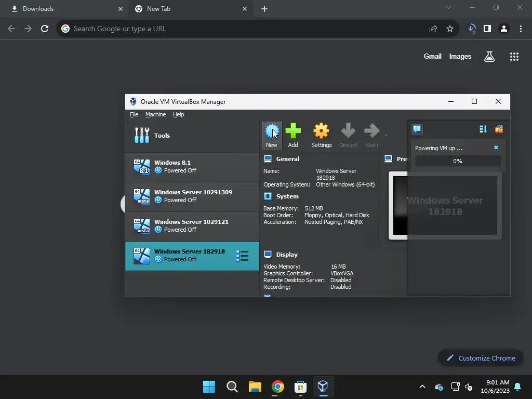This screenshot has height=399, width=532.
Task: Open the Tools entry in VirtualBox
Action: click(x=192, y=136)
